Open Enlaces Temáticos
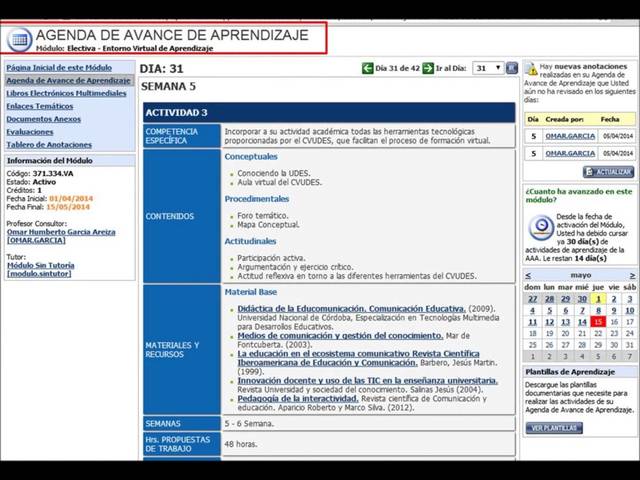Image resolution: width=640 pixels, height=480 pixels. (40, 106)
